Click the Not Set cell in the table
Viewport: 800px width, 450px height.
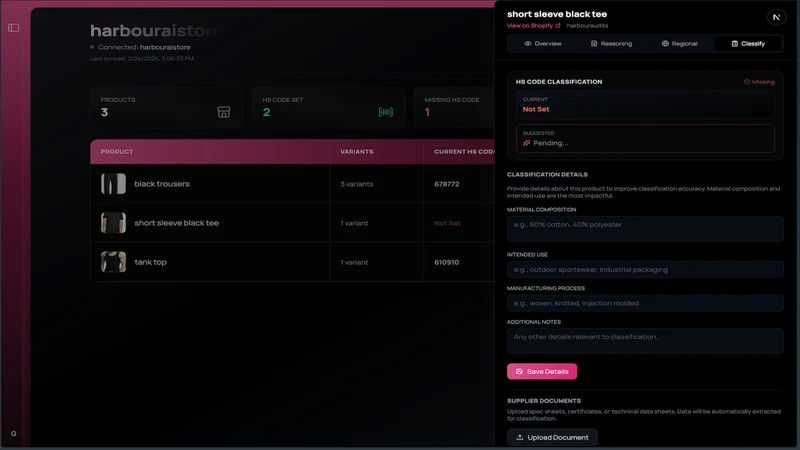pos(447,223)
